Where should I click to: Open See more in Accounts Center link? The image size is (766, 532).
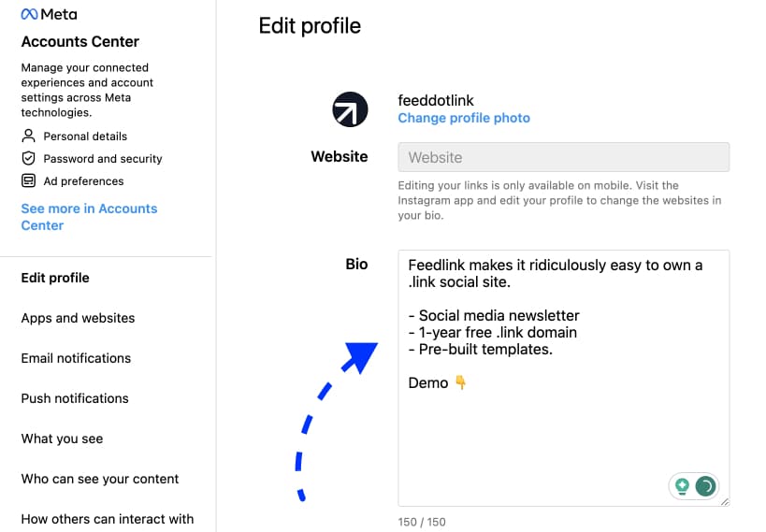89,217
